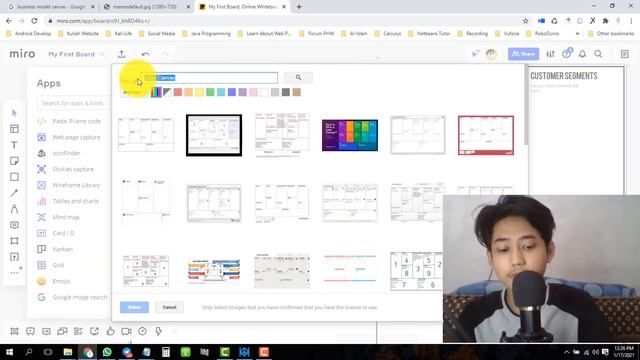Filter images by full color swatch
The image size is (640, 360).
[156, 92]
